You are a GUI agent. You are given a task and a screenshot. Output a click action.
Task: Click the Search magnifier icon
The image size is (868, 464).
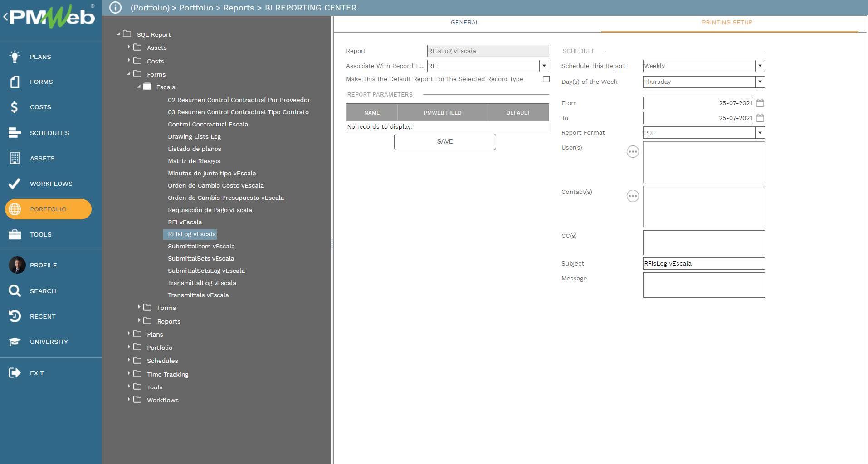point(15,290)
